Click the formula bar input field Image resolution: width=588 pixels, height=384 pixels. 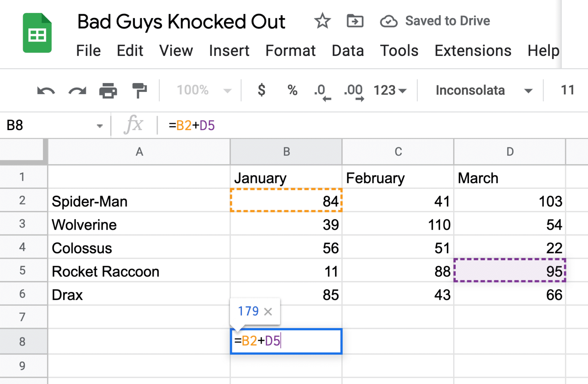[x=331, y=126]
